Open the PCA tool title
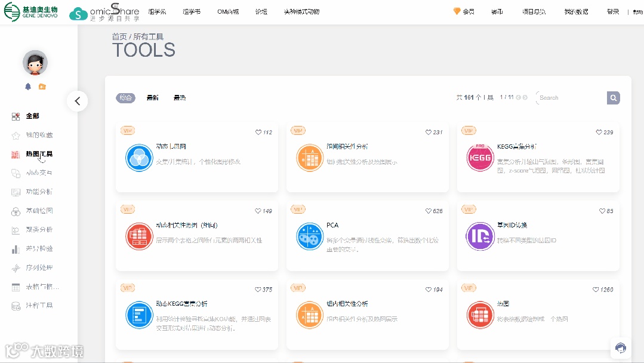The image size is (644, 363). 332,225
